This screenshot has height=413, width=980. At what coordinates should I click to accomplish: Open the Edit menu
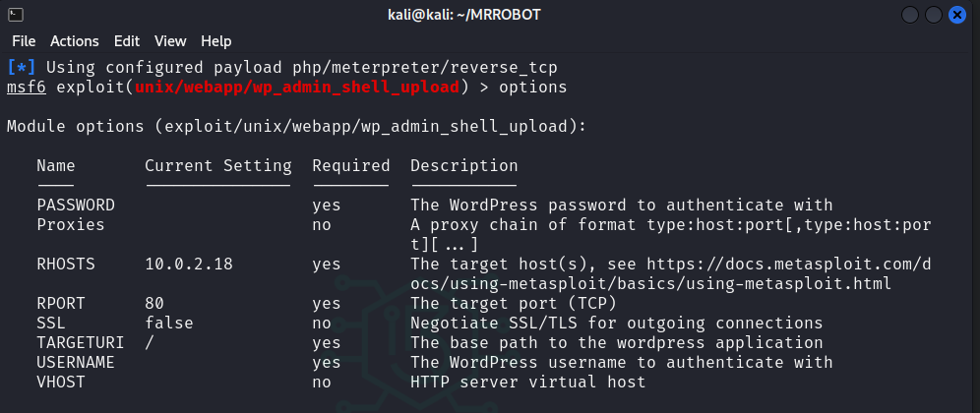tap(126, 41)
